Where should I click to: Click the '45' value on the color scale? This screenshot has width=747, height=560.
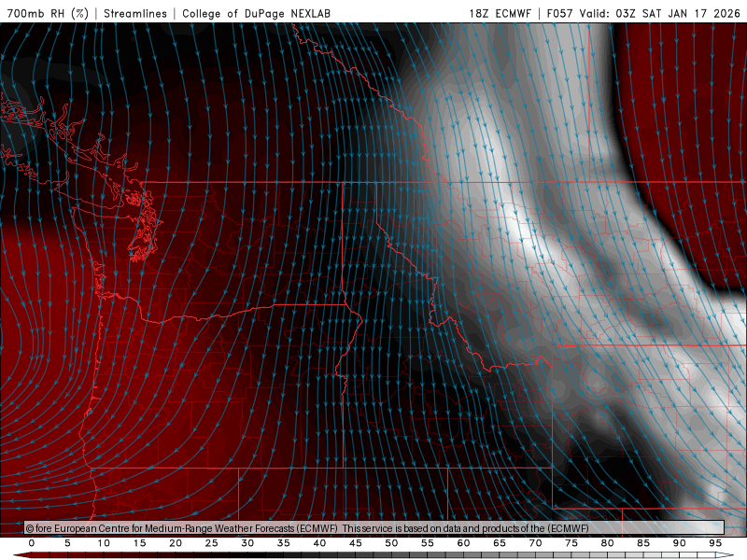click(356, 543)
